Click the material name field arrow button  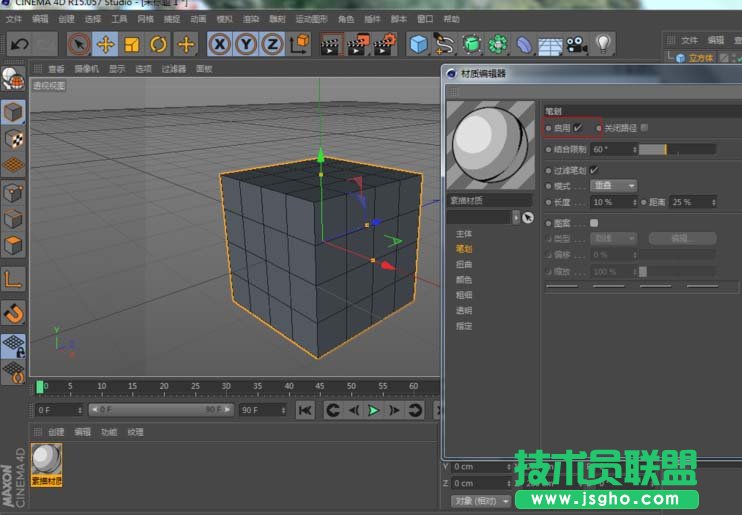click(516, 217)
